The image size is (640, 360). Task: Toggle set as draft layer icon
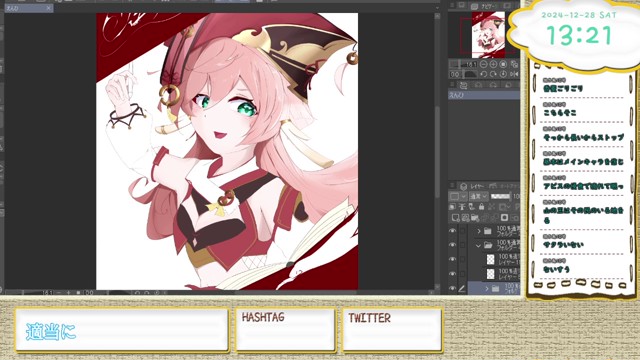click(x=472, y=207)
